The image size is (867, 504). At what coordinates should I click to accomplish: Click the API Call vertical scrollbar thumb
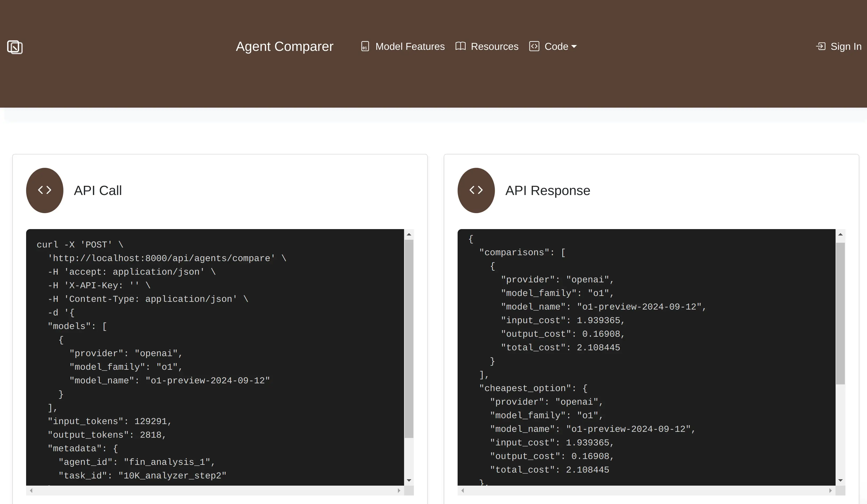(x=409, y=339)
